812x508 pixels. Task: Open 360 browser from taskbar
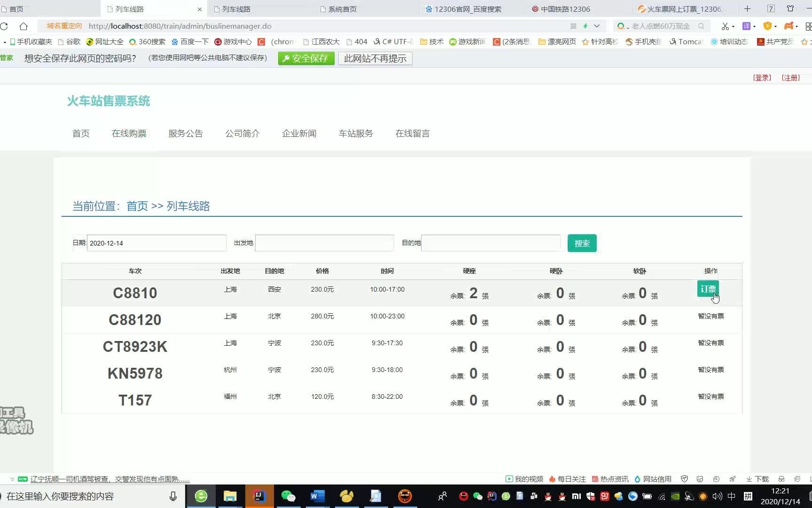(201, 496)
